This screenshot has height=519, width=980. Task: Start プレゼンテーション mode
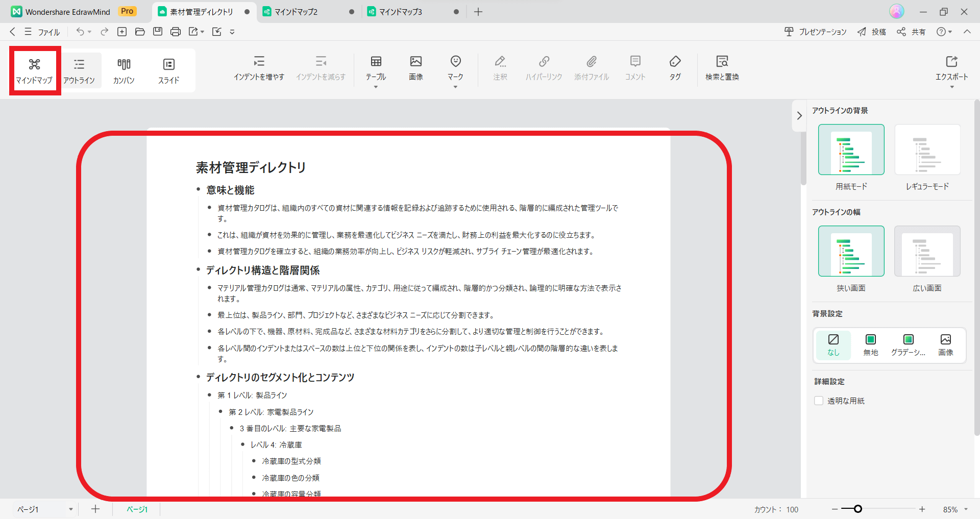pyautogui.click(x=815, y=32)
